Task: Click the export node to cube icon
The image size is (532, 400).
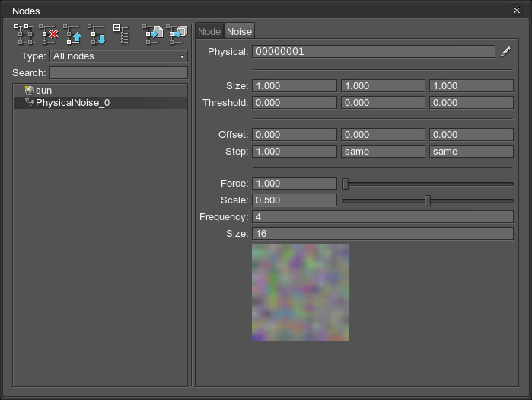Action: (177, 34)
